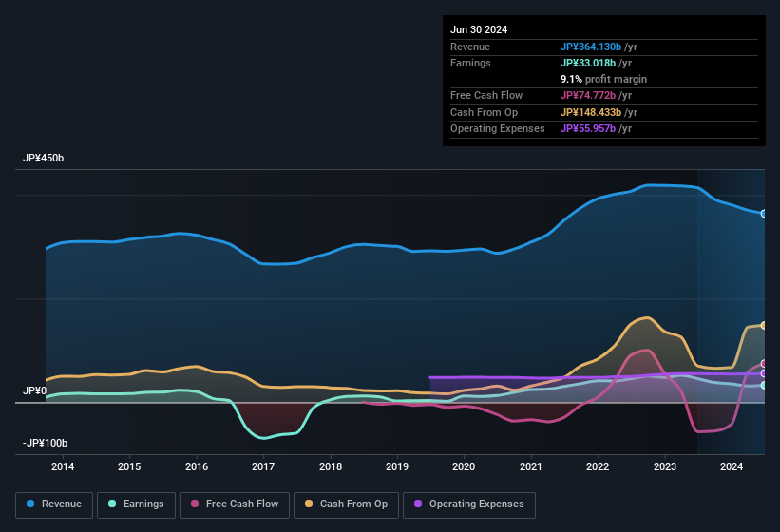This screenshot has height=532, width=780.
Task: Click the 9.1% profit margin text
Action: click(x=604, y=79)
